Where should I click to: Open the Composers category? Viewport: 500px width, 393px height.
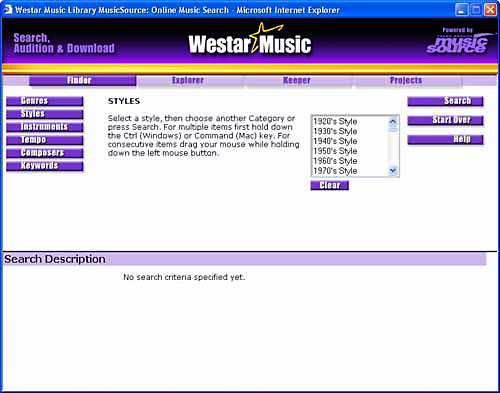pos(45,153)
